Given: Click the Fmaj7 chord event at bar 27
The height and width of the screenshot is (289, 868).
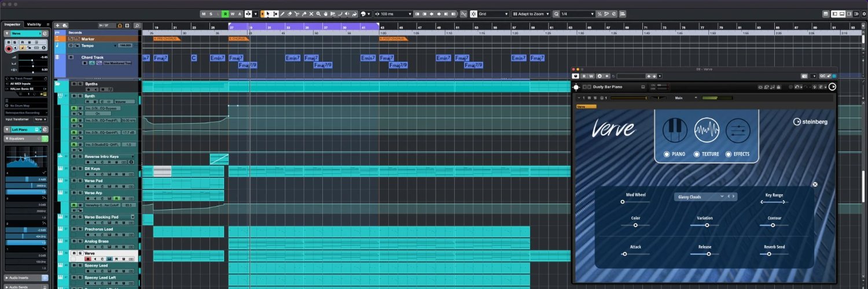Looking at the screenshot, I should [x=236, y=58].
